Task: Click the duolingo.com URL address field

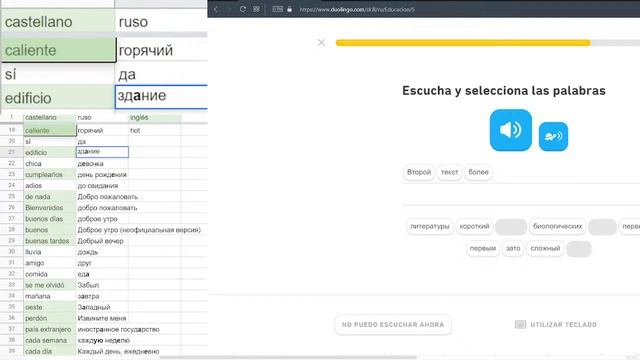Action: (x=357, y=9)
